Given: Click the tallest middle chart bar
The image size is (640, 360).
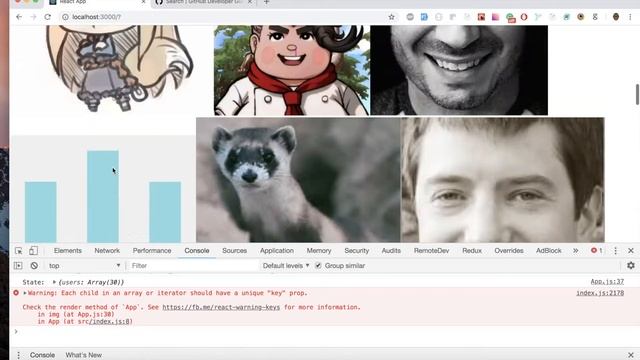Looking at the screenshot, I should click(103, 197).
